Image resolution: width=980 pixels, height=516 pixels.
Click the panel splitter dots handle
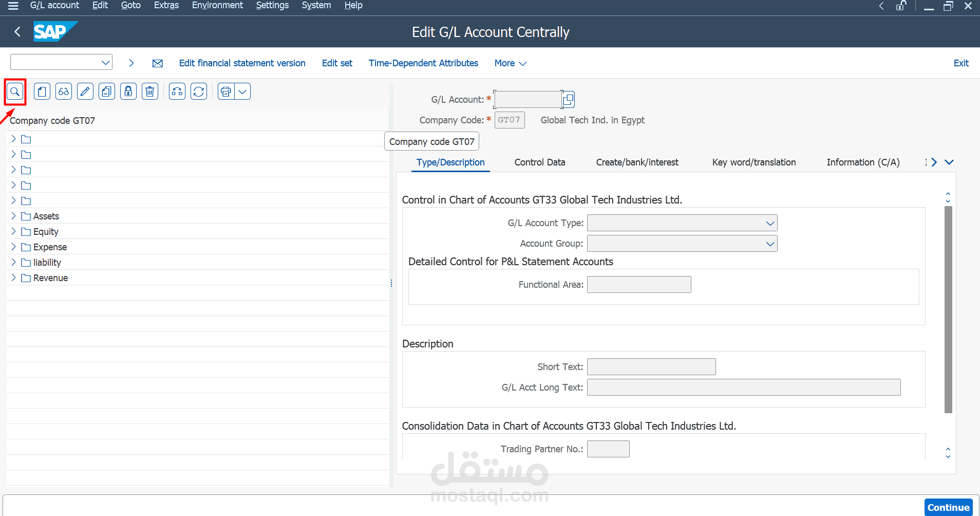coord(391,283)
